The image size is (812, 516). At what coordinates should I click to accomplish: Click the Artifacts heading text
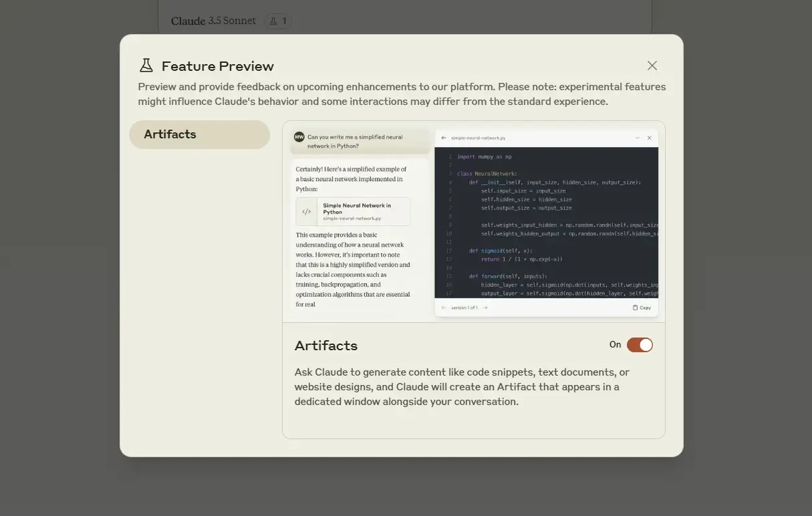[326, 346]
